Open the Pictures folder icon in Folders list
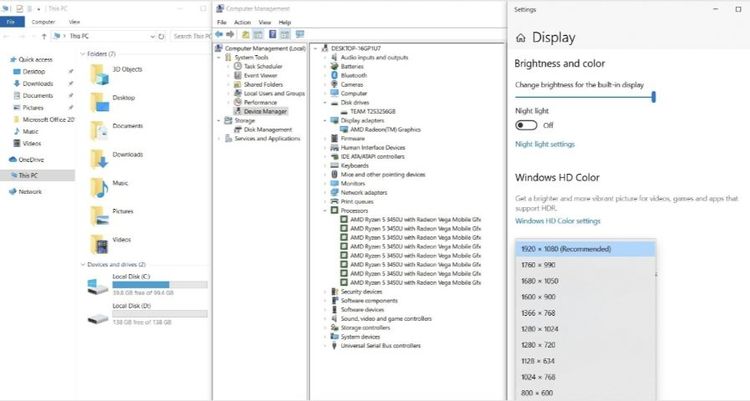The height and width of the screenshot is (401, 750). (x=99, y=216)
